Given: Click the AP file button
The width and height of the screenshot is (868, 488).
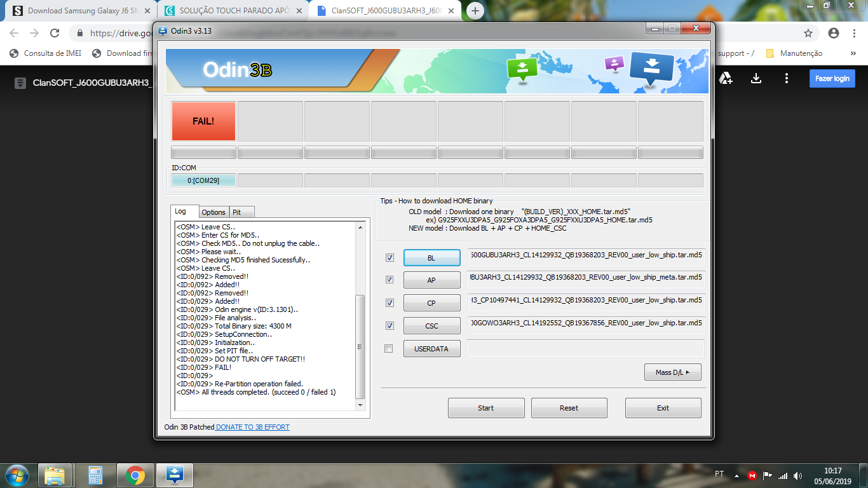Looking at the screenshot, I should pos(431,280).
